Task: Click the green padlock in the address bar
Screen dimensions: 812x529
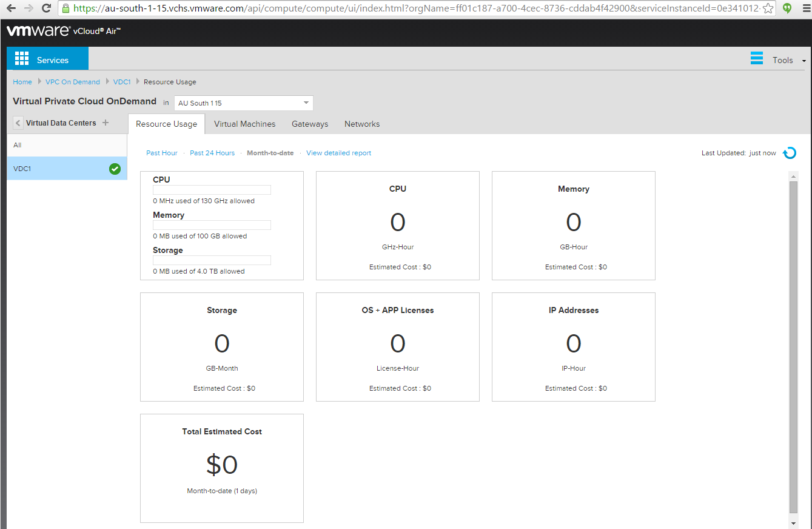Action: tap(66, 8)
